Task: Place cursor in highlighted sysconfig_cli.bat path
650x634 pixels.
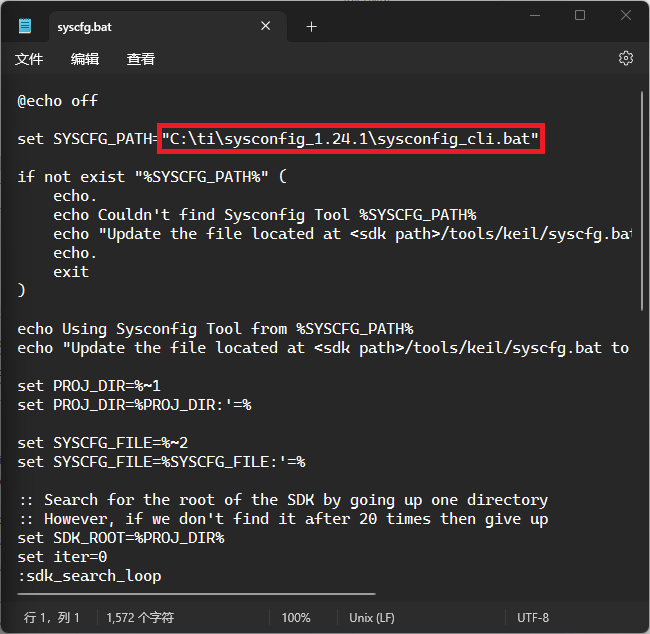Action: (x=350, y=139)
